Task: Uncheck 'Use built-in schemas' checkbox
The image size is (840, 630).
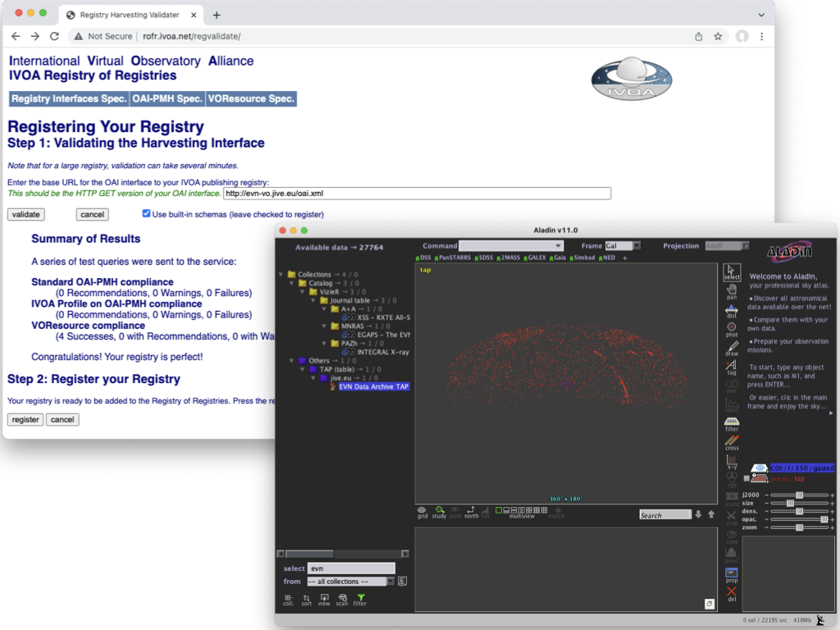Action: pos(146,213)
